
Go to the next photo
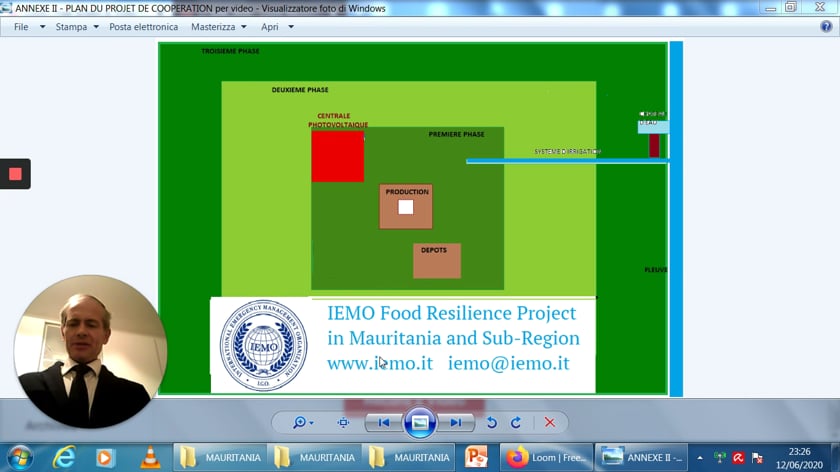(x=456, y=423)
